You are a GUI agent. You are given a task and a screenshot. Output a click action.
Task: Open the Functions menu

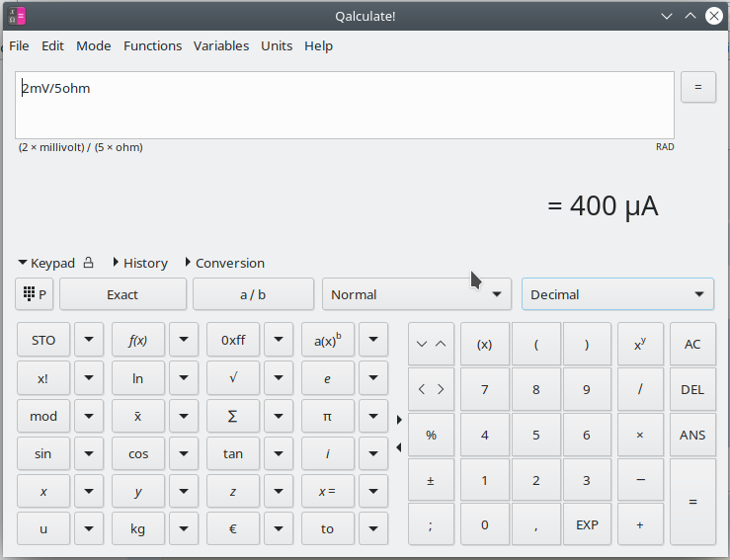pos(152,45)
